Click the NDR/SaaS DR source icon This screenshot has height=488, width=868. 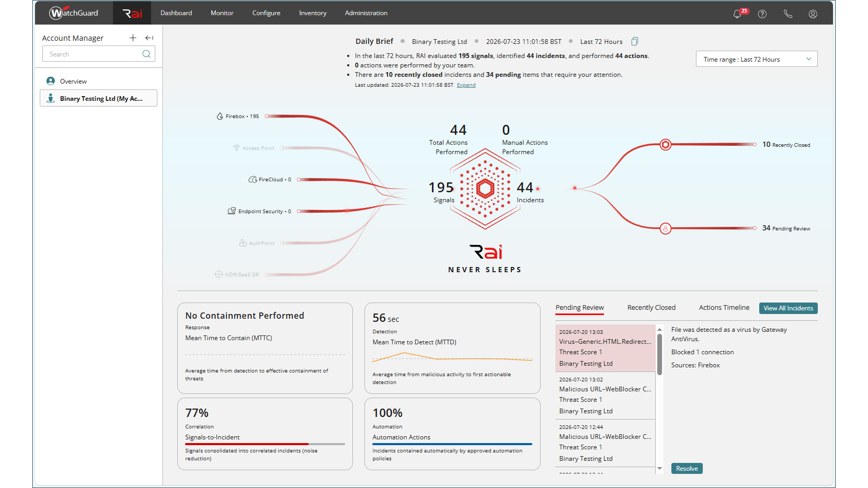219,274
